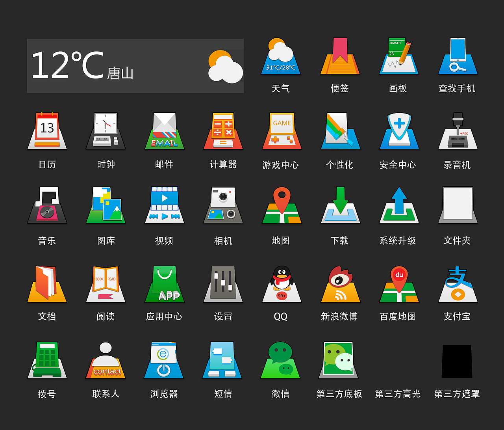Open the 相机 camera icon
The width and height of the screenshot is (504, 430).
pos(223,205)
